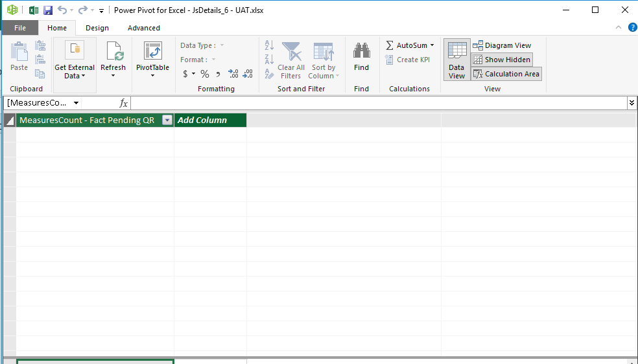
Task: Click the AutoSum button
Action: click(407, 45)
